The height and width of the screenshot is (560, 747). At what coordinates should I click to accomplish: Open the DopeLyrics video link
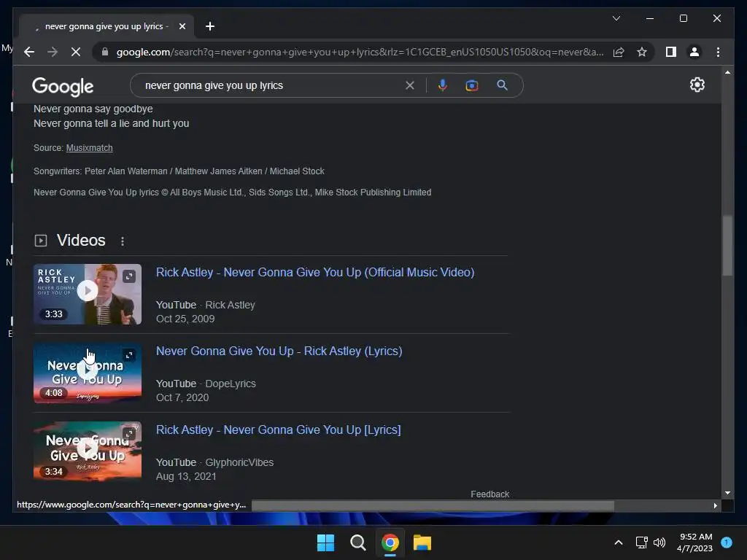tap(279, 351)
